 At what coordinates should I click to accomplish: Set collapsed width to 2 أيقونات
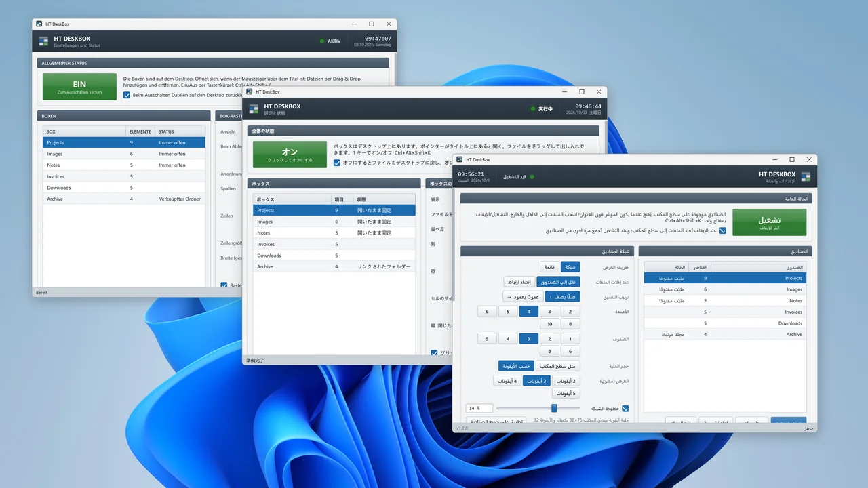point(566,381)
